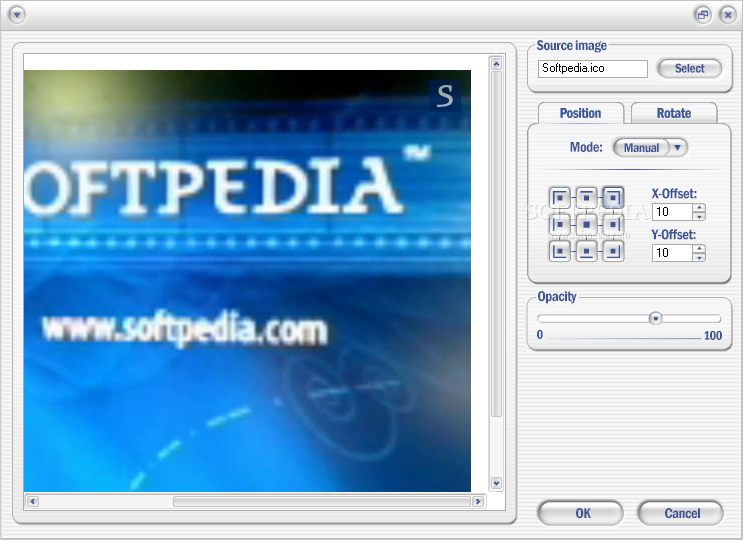
Task: Click Softpedia.ico source image field
Action: coord(593,68)
